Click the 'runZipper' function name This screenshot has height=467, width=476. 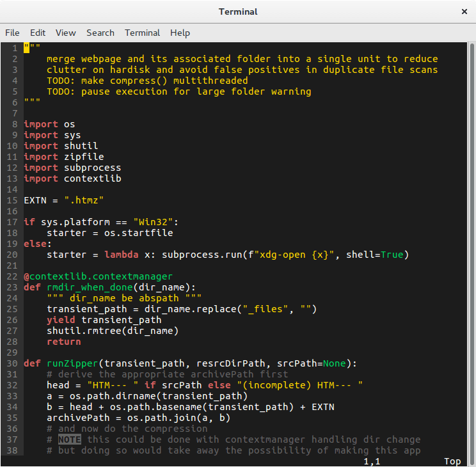[x=72, y=363]
